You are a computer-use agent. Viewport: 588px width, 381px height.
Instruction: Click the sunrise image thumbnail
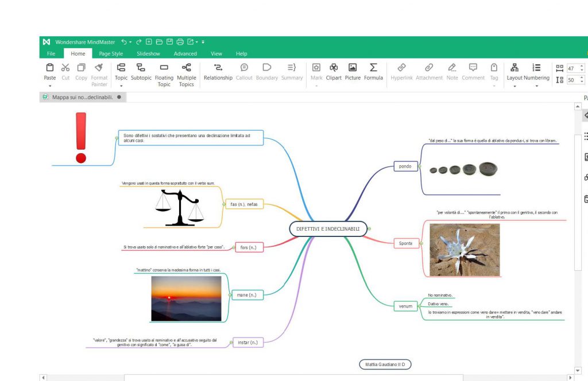coord(186,298)
